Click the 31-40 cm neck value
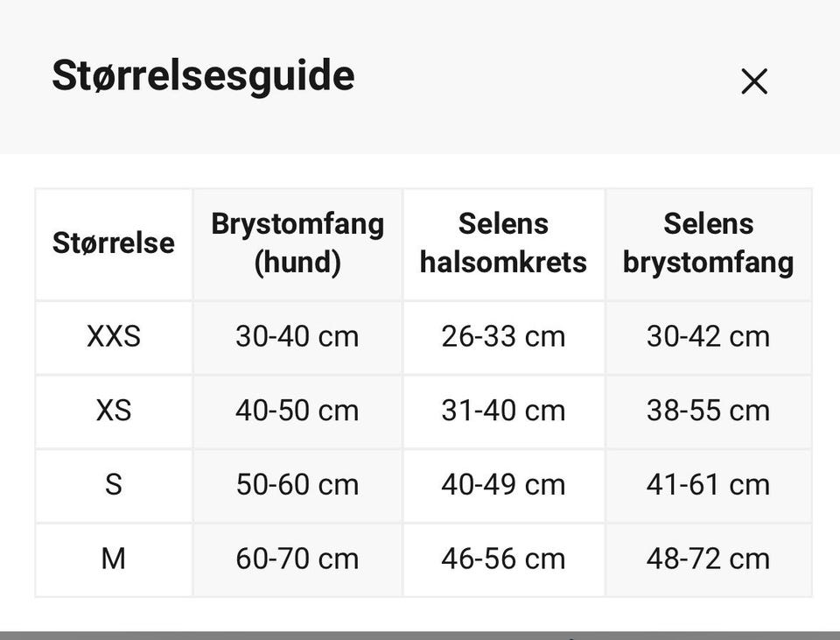Image resolution: width=840 pixels, height=640 pixels. coord(504,411)
